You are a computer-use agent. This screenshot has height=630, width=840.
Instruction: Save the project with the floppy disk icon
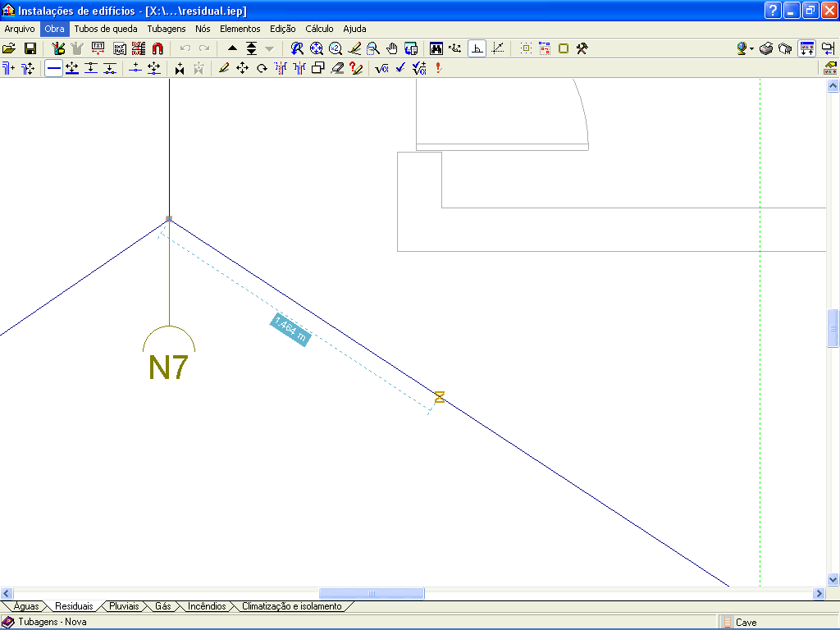pyautogui.click(x=30, y=48)
